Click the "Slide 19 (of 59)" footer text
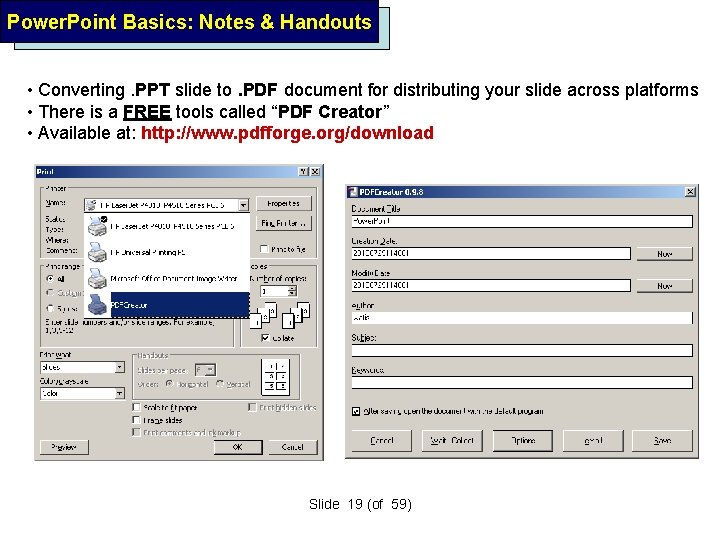This screenshot has width=720, height=540. [x=360, y=504]
